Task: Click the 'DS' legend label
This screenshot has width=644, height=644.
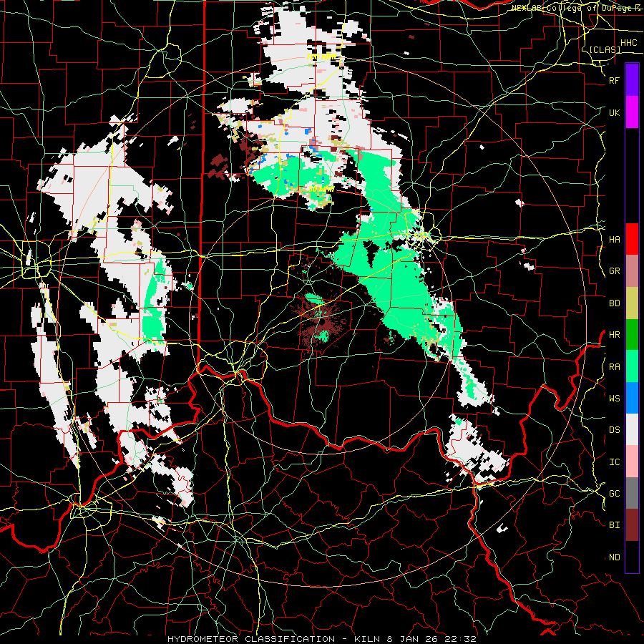Action: pos(614,430)
